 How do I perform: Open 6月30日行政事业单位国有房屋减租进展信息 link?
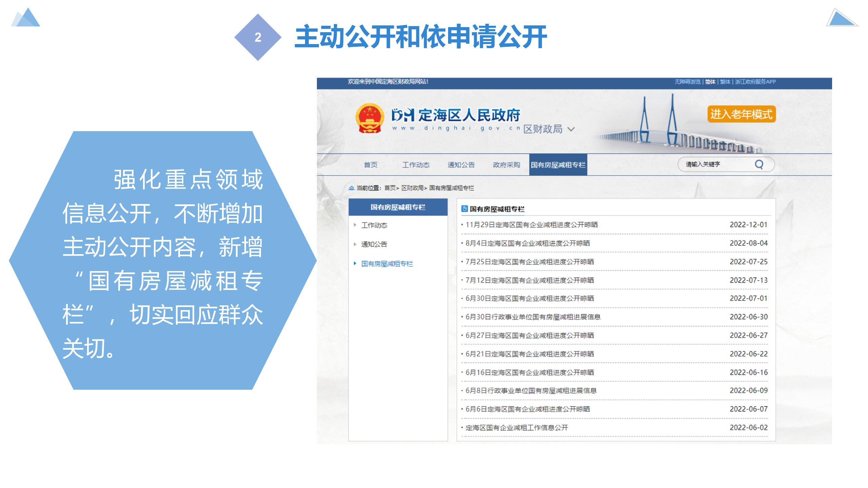(x=533, y=317)
